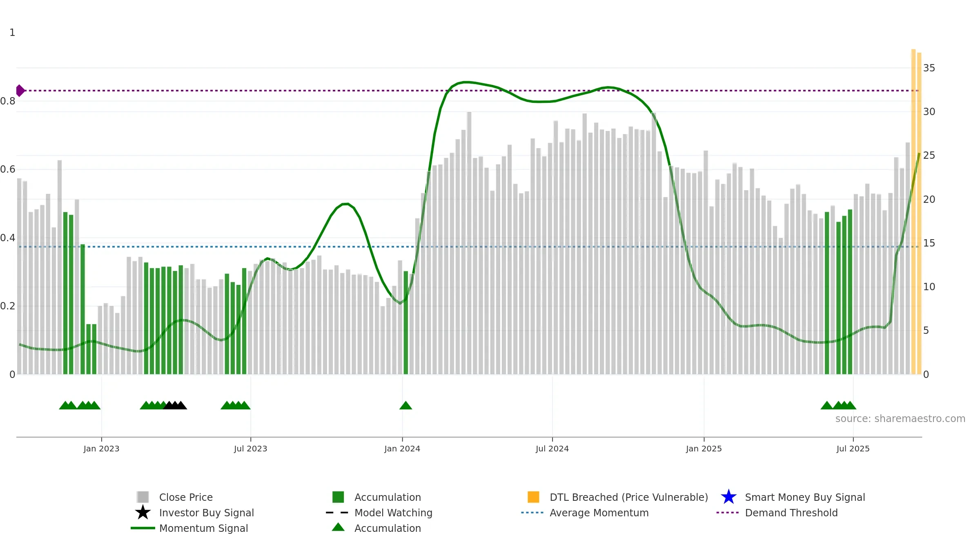The height and width of the screenshot is (551, 980).
Task: Click the orange breached bars at chart end
Action: (x=916, y=212)
